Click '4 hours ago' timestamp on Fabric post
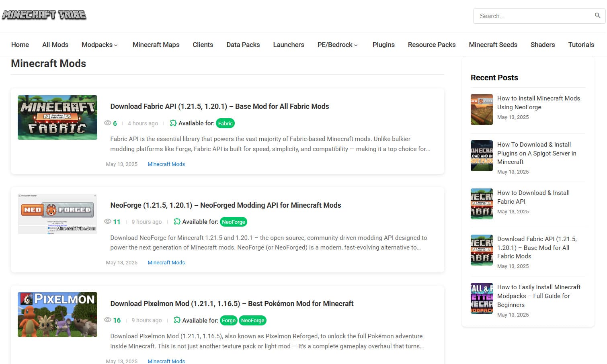 (143, 123)
